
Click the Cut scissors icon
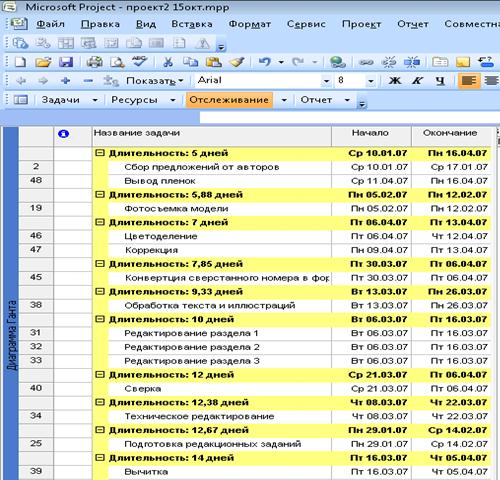click(168, 62)
